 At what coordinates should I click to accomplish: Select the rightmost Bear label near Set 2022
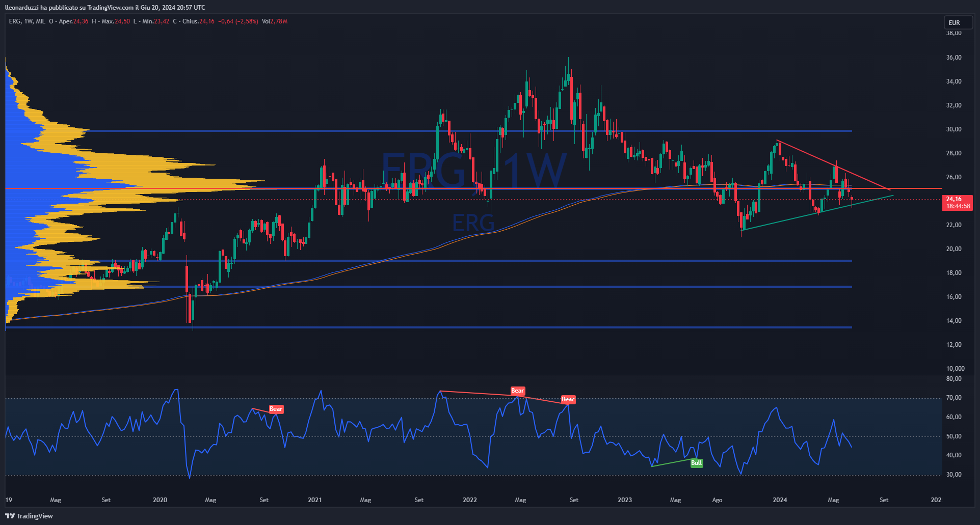point(568,399)
